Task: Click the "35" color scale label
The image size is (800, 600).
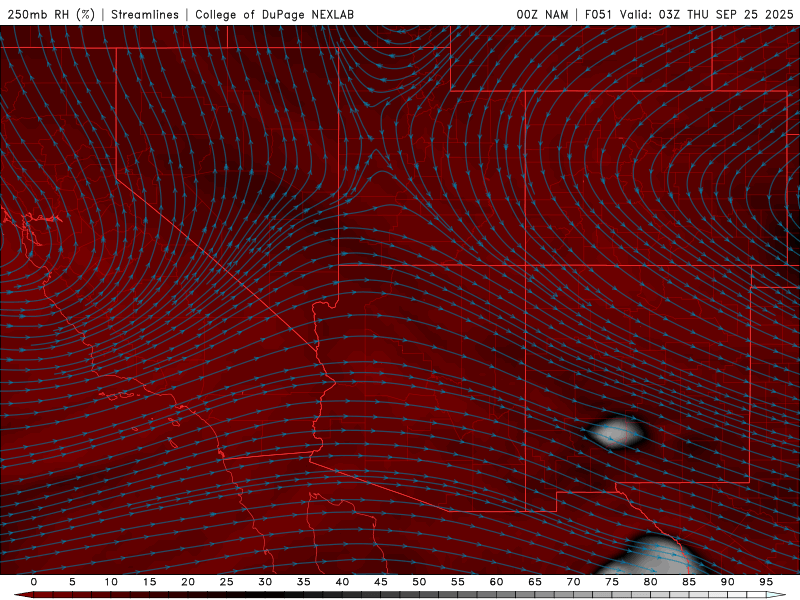Action: pos(304,582)
